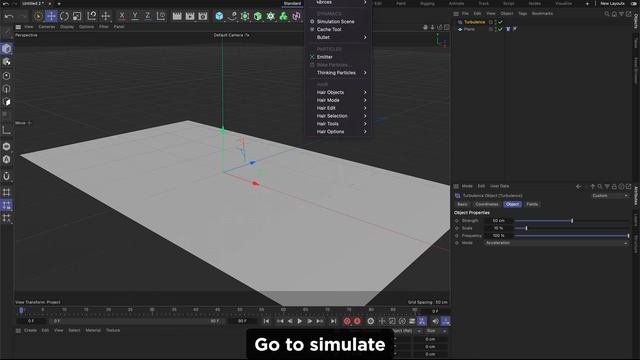640x360 pixels.
Task: Adjust the Scale slider
Action: click(571, 228)
